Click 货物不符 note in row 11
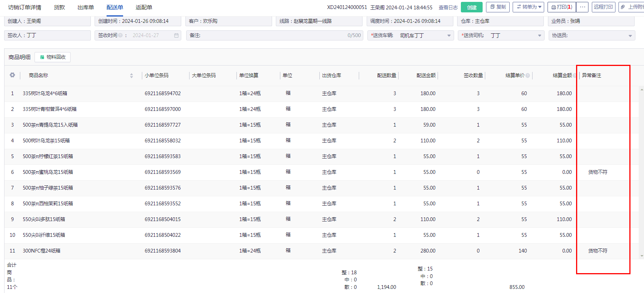The height and width of the screenshot is (293, 644). click(597, 251)
